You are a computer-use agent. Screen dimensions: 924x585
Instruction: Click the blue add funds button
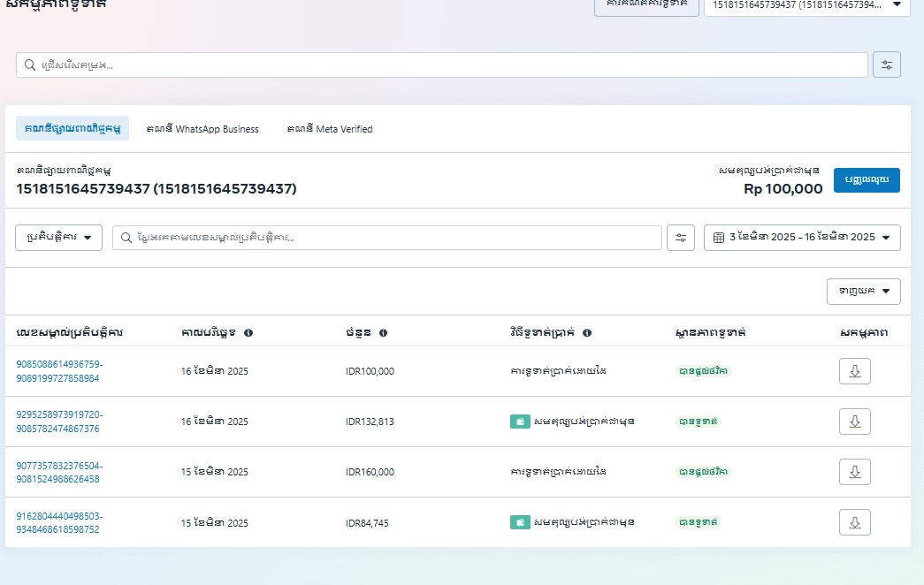click(867, 180)
